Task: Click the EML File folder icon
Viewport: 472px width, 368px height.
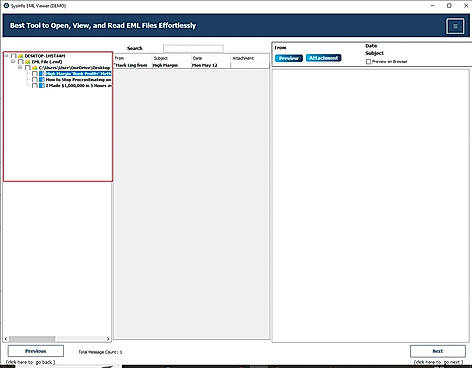Action: click(x=28, y=62)
